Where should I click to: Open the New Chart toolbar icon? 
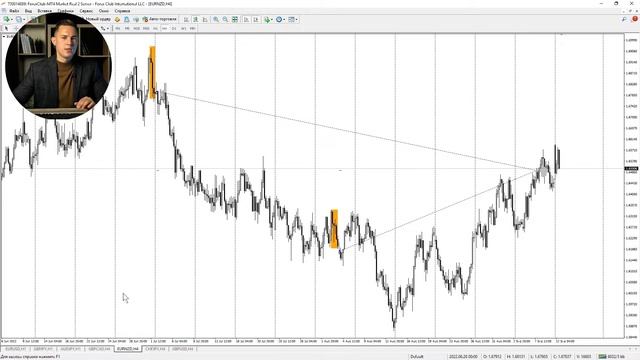(x=6, y=19)
